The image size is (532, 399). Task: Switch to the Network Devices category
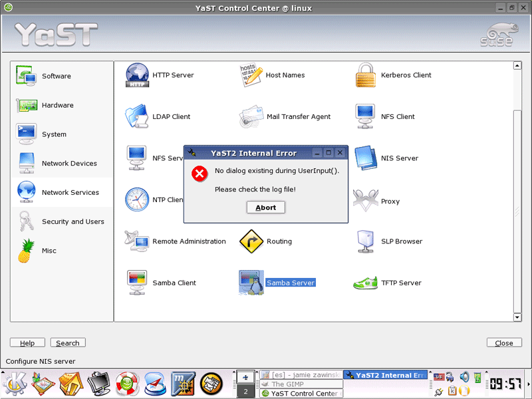coord(61,163)
